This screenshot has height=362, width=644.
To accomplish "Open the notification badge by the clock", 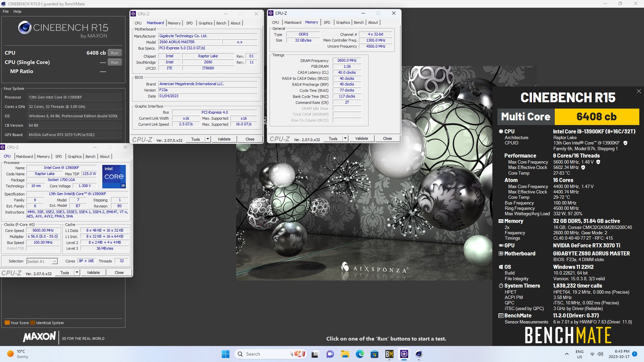I will (635, 354).
